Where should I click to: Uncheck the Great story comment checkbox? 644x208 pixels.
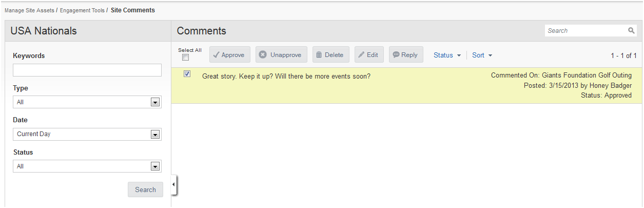click(187, 74)
